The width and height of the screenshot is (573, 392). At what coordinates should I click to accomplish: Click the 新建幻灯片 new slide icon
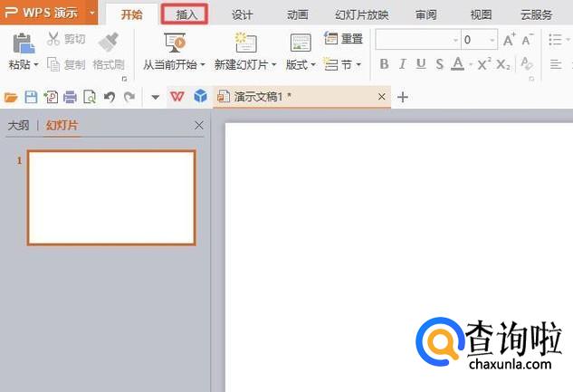pos(244,43)
